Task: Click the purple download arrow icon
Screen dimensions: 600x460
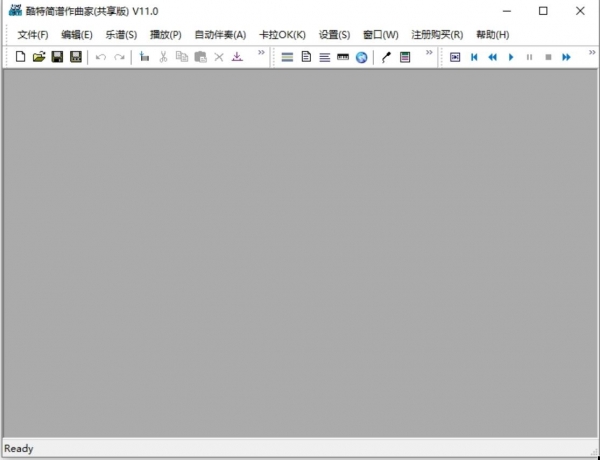Action: (237, 57)
